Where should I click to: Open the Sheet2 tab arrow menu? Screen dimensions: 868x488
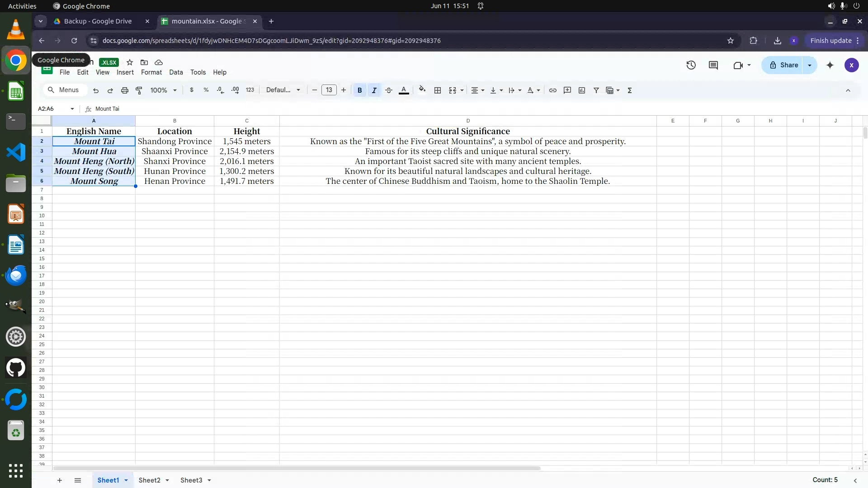167,480
